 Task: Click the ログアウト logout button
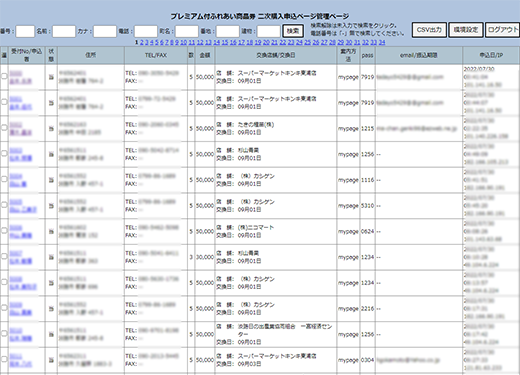coord(503,30)
